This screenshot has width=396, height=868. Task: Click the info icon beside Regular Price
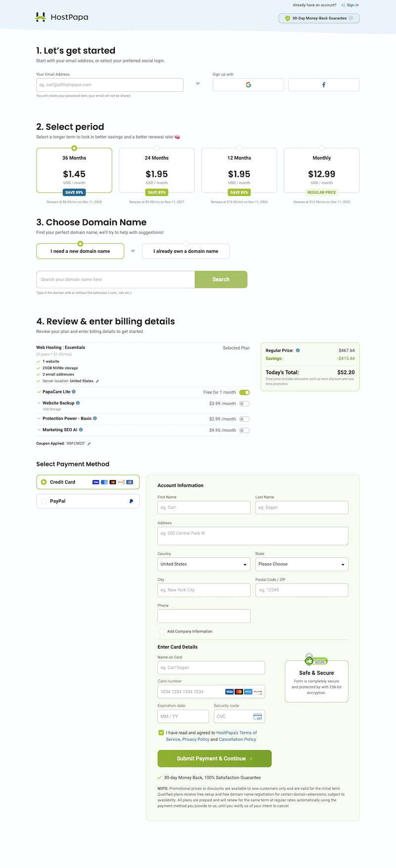point(297,350)
